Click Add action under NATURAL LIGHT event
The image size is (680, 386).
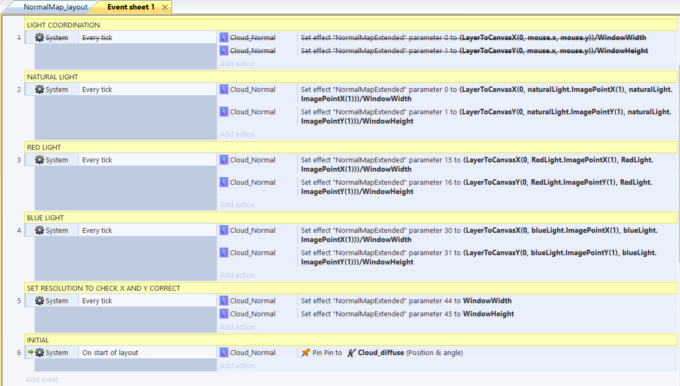click(237, 134)
